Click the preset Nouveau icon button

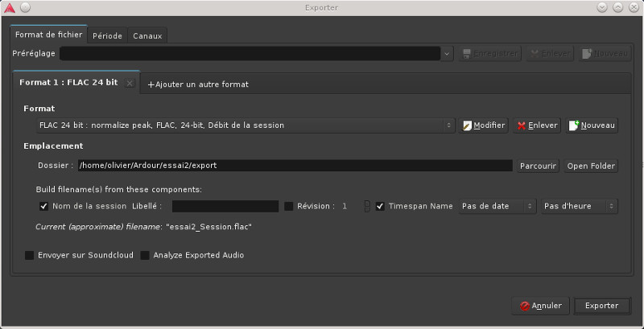click(588, 54)
